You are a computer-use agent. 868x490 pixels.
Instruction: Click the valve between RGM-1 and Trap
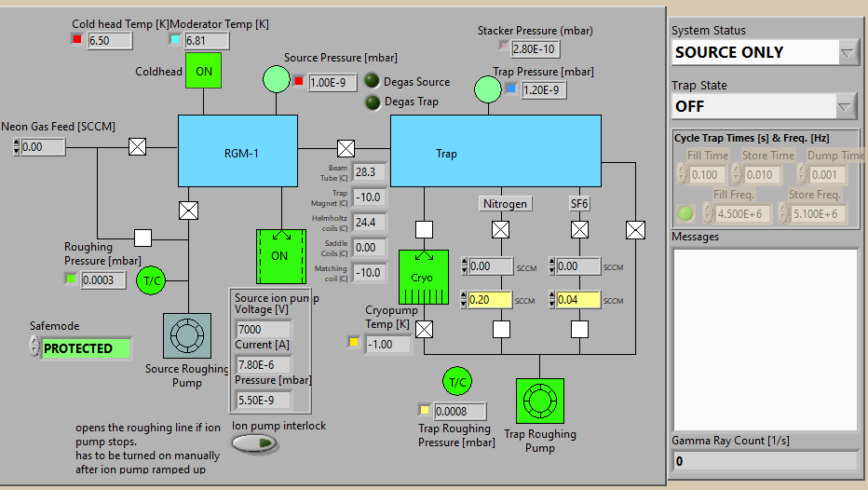pos(346,148)
